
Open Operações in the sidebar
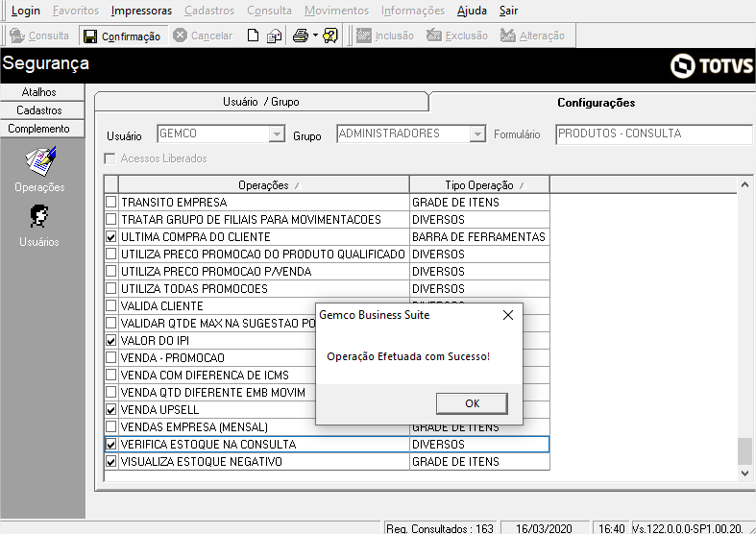point(40,170)
